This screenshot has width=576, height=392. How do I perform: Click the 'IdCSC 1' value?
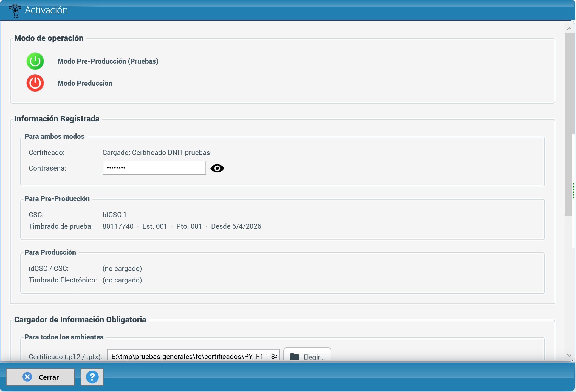click(x=114, y=215)
